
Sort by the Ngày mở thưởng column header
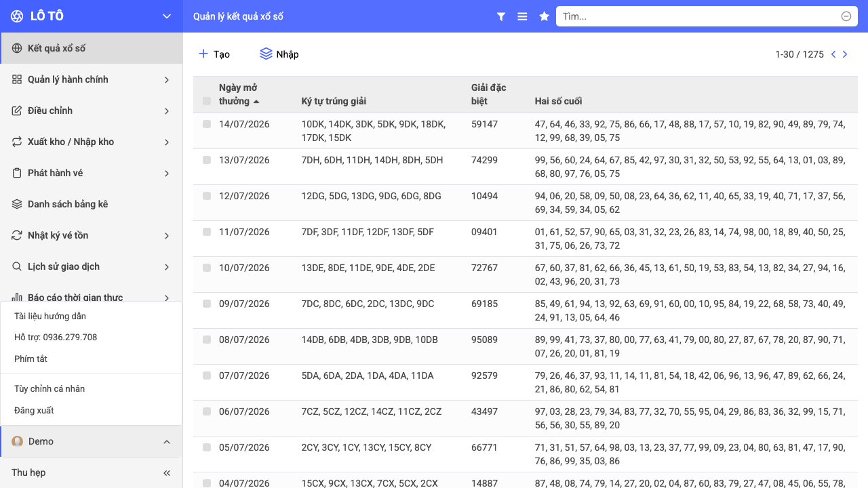239,94
